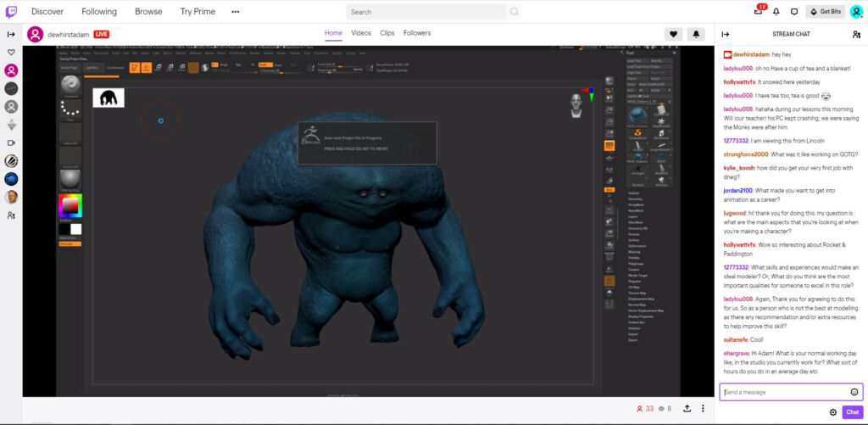The image size is (868, 425).
Task: Click head reference thumbnail in ZBrush viewport
Action: [577, 105]
